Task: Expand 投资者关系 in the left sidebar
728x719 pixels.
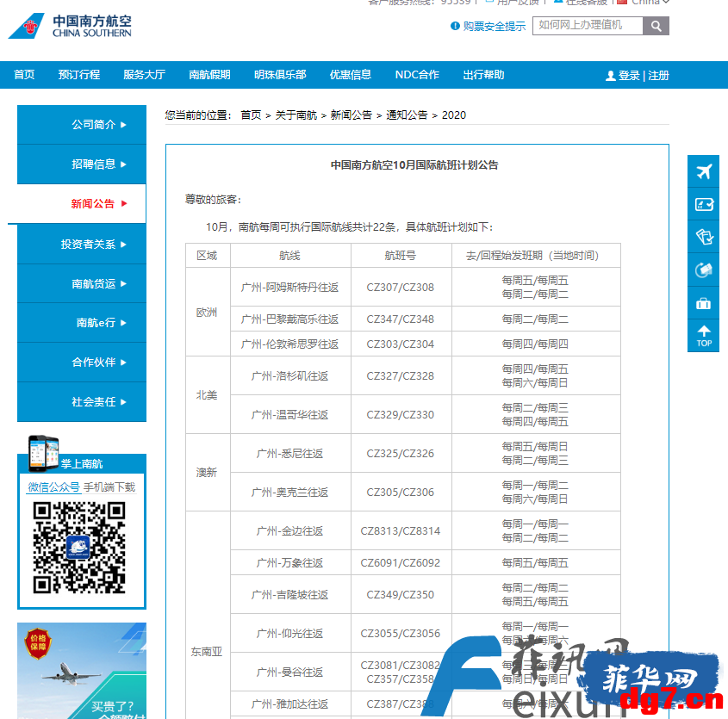Action: (82, 245)
